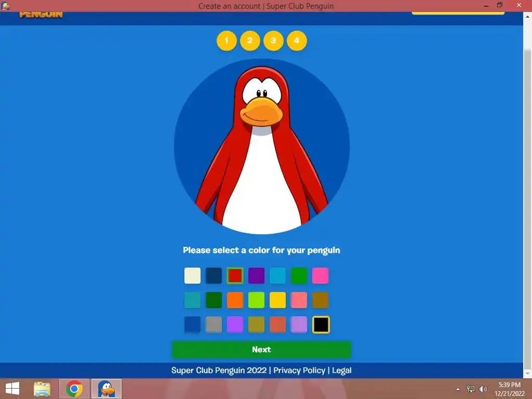Open Google Chrome from taskbar
The image size is (532, 399).
[x=74, y=389]
